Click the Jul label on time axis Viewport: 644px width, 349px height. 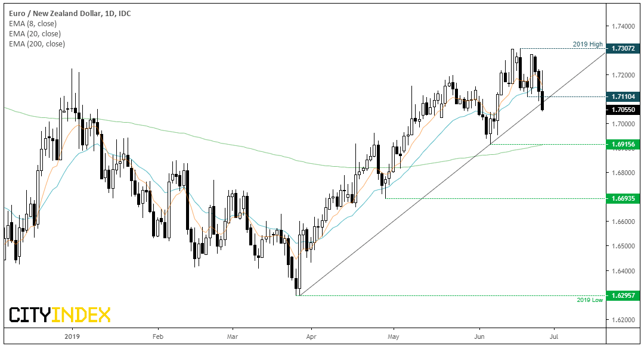point(554,336)
